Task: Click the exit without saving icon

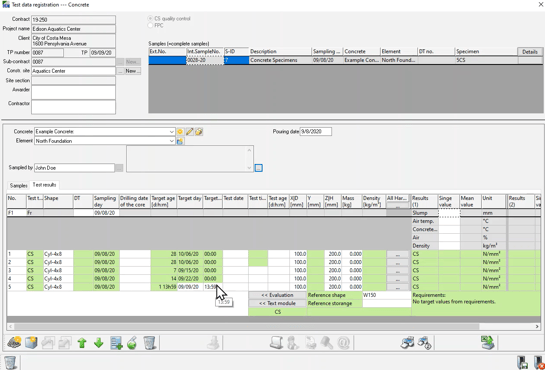Action: tap(538, 362)
